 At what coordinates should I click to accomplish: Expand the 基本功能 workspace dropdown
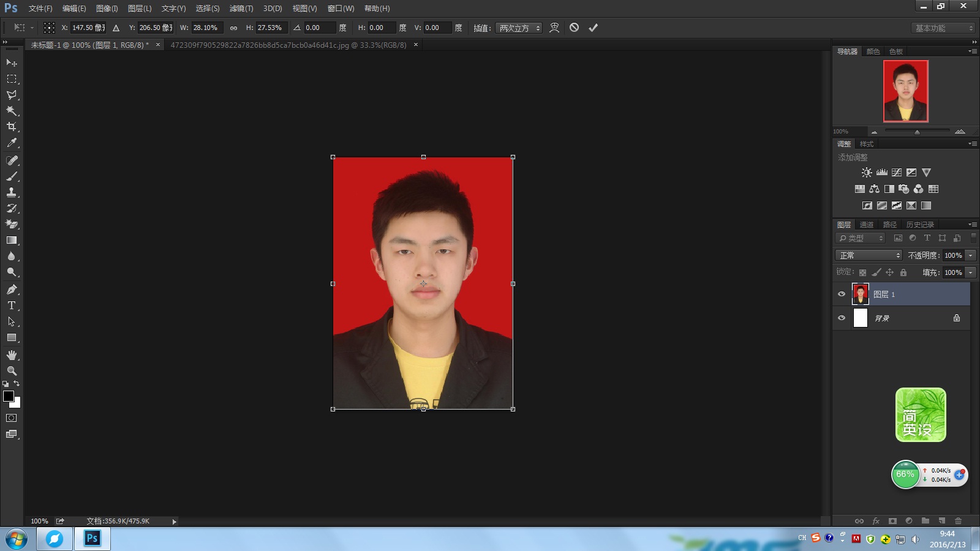pos(943,28)
